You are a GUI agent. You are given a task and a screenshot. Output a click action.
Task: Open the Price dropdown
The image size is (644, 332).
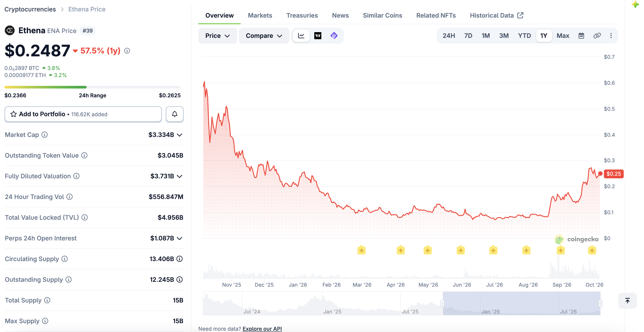coord(218,36)
